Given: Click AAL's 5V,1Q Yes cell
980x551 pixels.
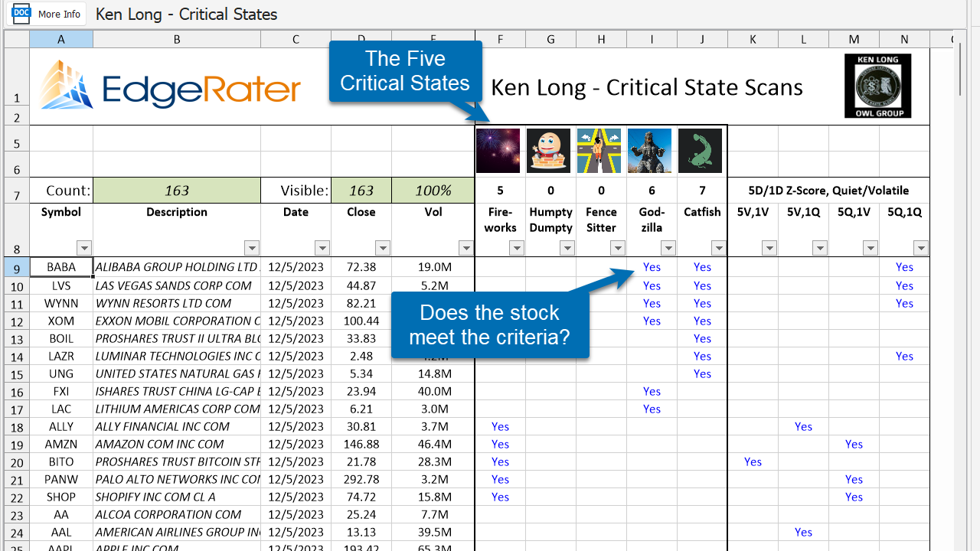Looking at the screenshot, I should [x=803, y=532].
